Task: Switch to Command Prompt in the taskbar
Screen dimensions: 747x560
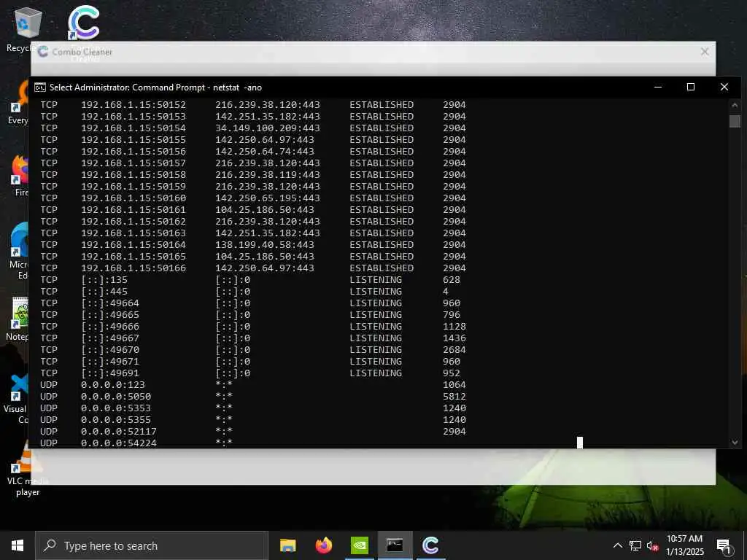Action: pyautogui.click(x=395, y=545)
